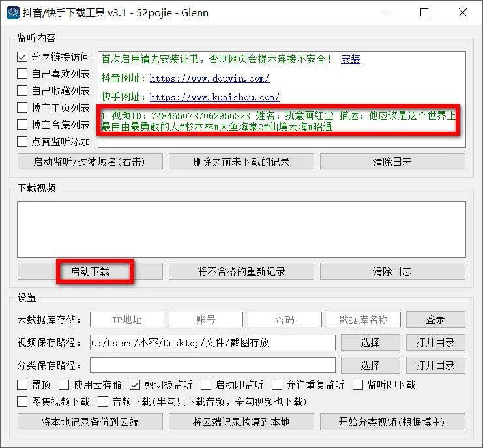This screenshot has height=448, width=483.
Task: Click 选择 for 分类保存路径
Action: (370, 365)
